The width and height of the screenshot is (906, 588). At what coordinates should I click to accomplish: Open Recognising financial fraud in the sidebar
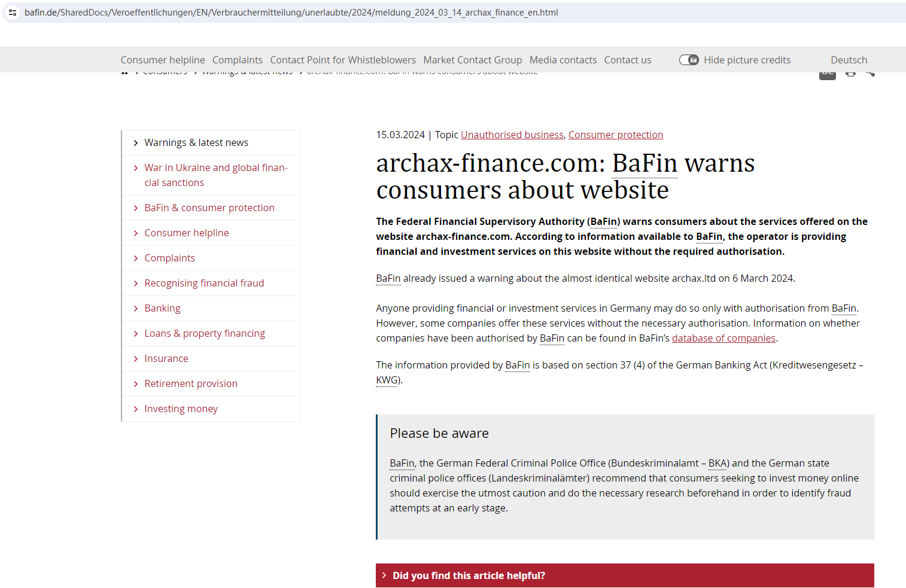tap(204, 283)
